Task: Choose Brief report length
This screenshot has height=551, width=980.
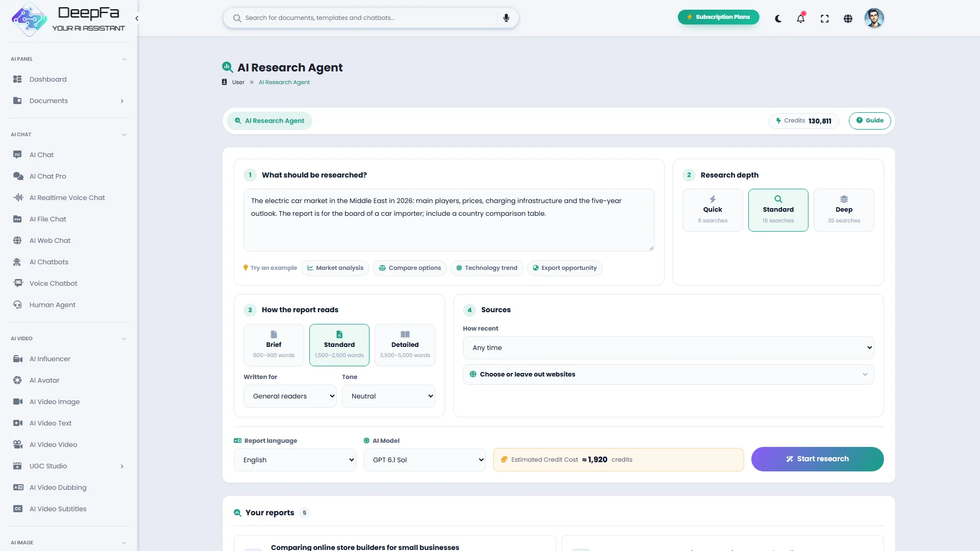Action: coord(274,345)
